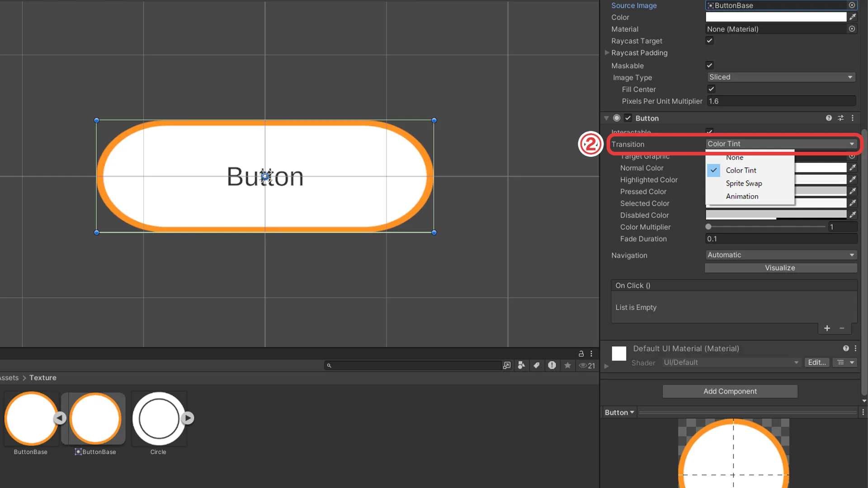Use eyedropper for Selected Color
The image size is (868, 488).
853,203
